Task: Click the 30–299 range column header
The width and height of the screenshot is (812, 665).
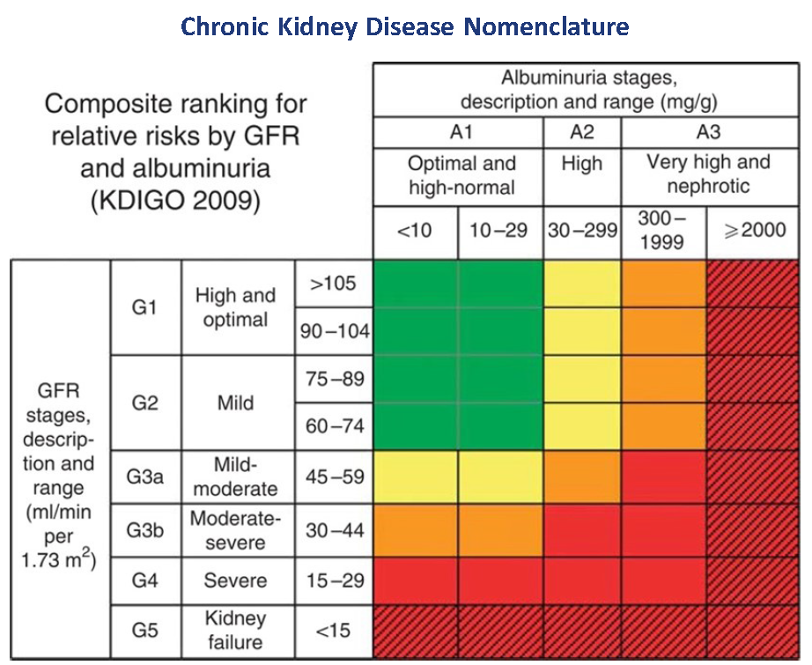Action: pos(582,232)
